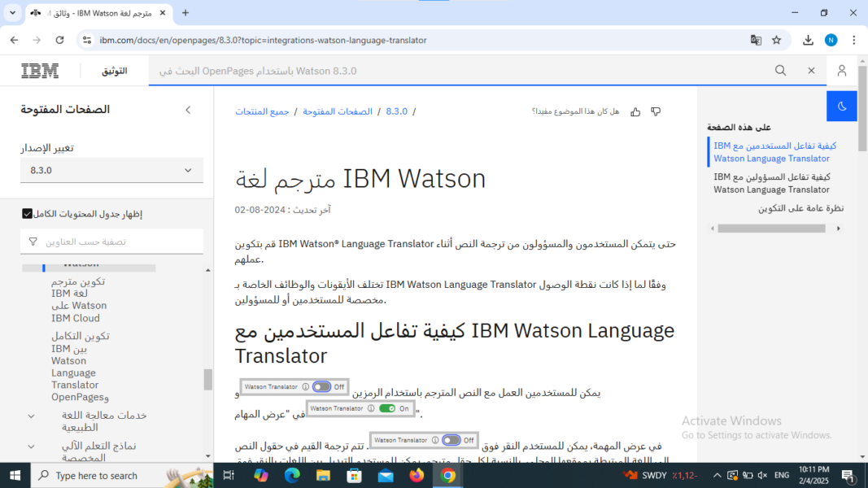The image size is (868, 488).
Task: Click the تصفية حسب العناوين filter field
Action: point(111,242)
